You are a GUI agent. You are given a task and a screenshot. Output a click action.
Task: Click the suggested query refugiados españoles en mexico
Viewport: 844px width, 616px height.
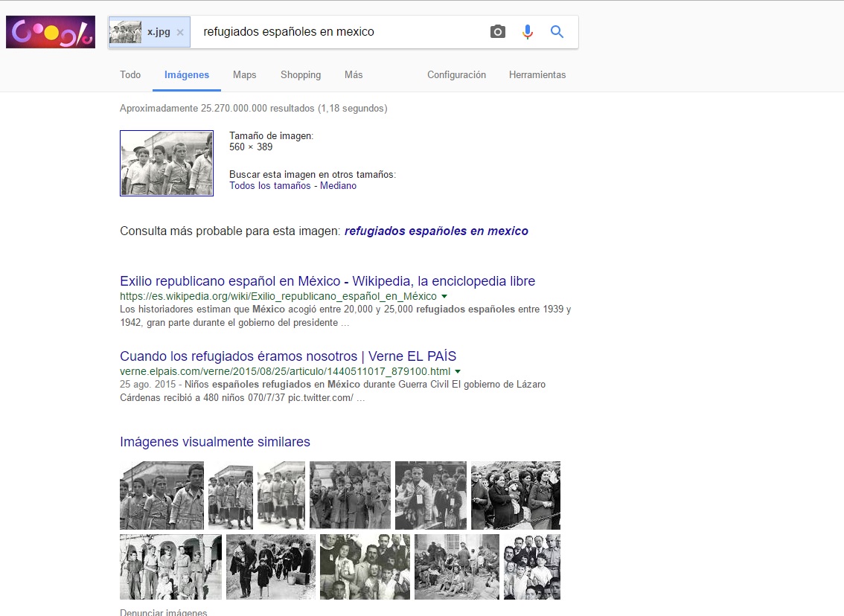coord(436,231)
